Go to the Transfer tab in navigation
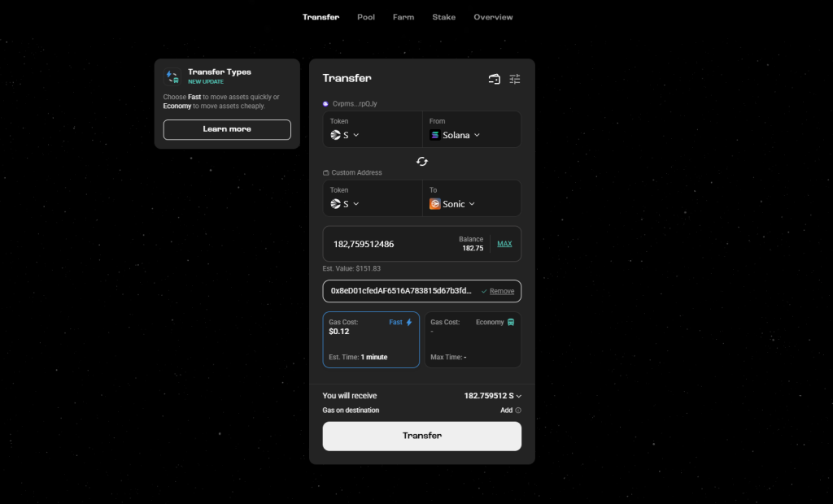Screen dimensions: 833x504 (321, 17)
